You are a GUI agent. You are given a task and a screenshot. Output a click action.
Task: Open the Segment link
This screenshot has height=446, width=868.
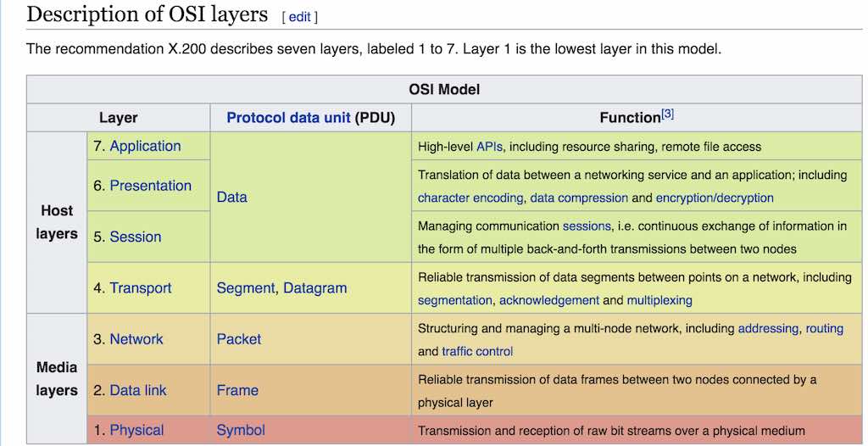tap(246, 288)
